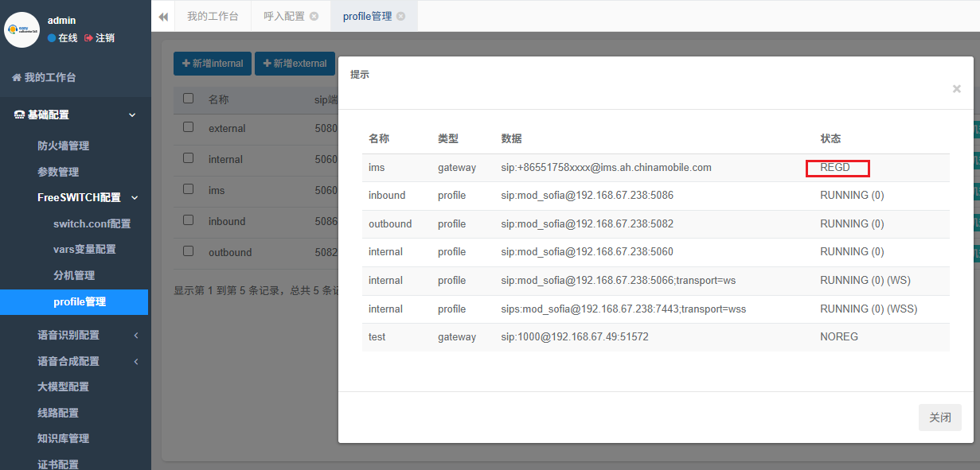980x470 pixels.
Task: Open 证书配置 in sidebar
Action: click(x=58, y=464)
